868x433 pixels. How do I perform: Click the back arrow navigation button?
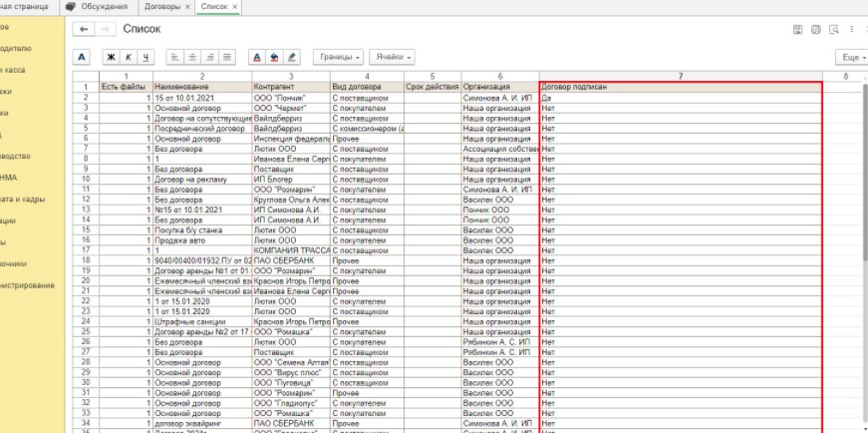coord(83,30)
